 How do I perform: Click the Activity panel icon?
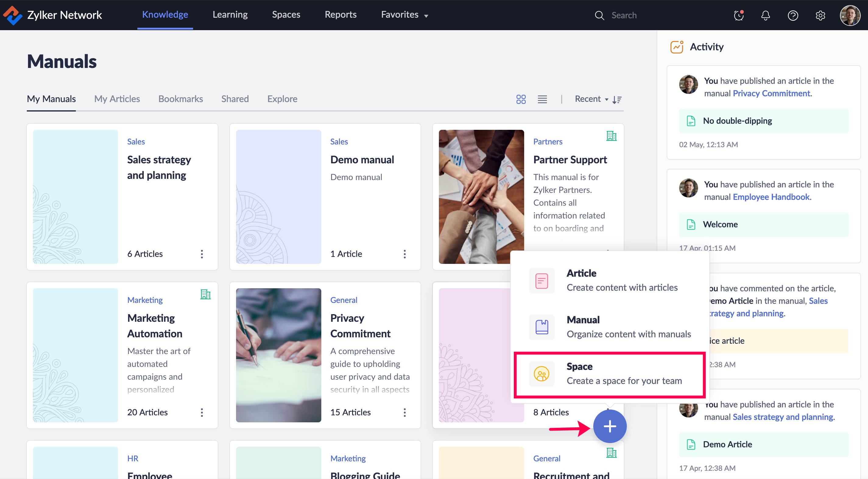tap(677, 47)
